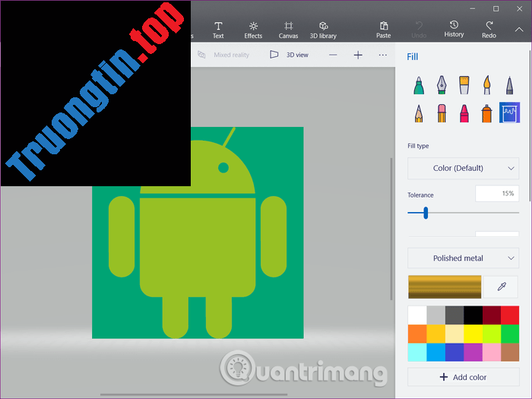532x399 pixels.
Task: Collapse the top ribbon with chevron
Action: pos(519,30)
